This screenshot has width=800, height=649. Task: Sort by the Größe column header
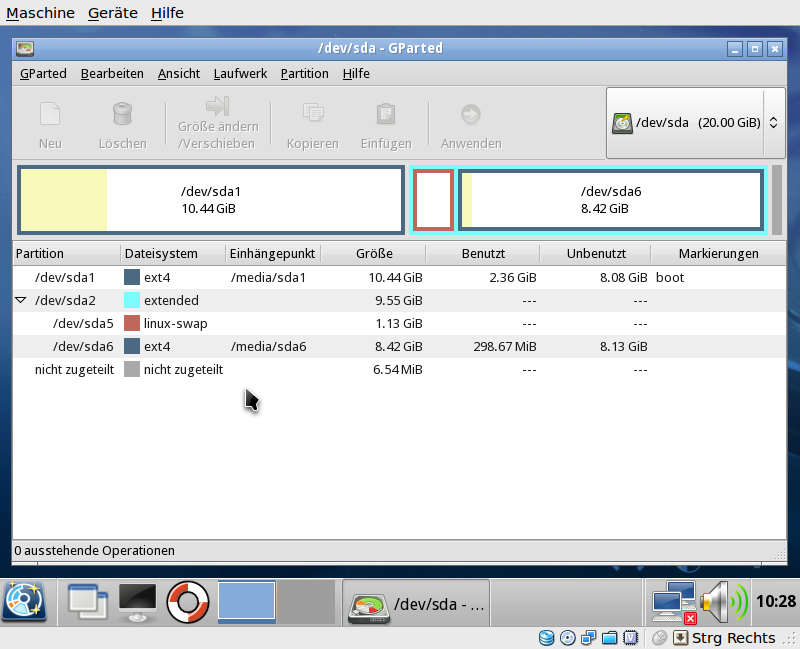(x=374, y=254)
